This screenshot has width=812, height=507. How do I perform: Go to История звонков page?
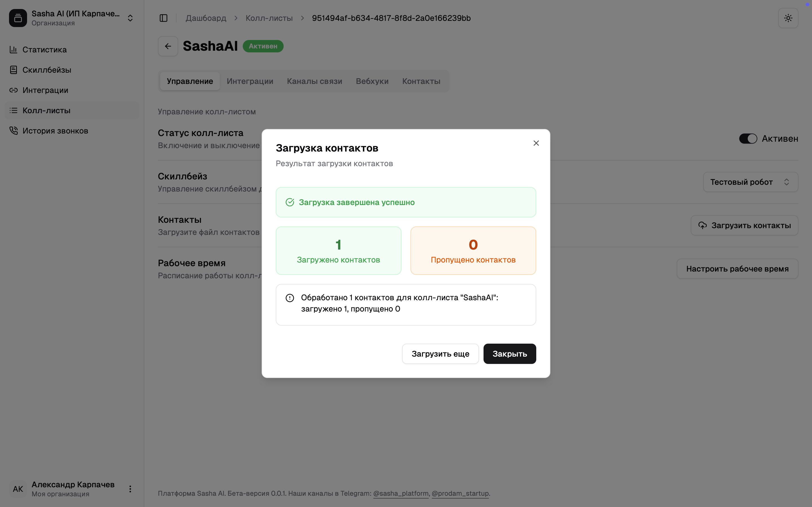coord(55,131)
